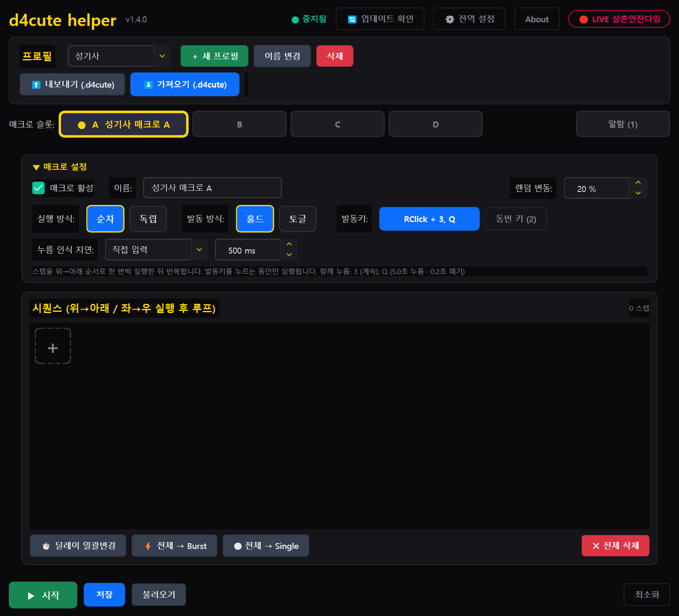Click the export arrow icon in 내보내기
This screenshot has height=616, width=679.
[x=36, y=85]
